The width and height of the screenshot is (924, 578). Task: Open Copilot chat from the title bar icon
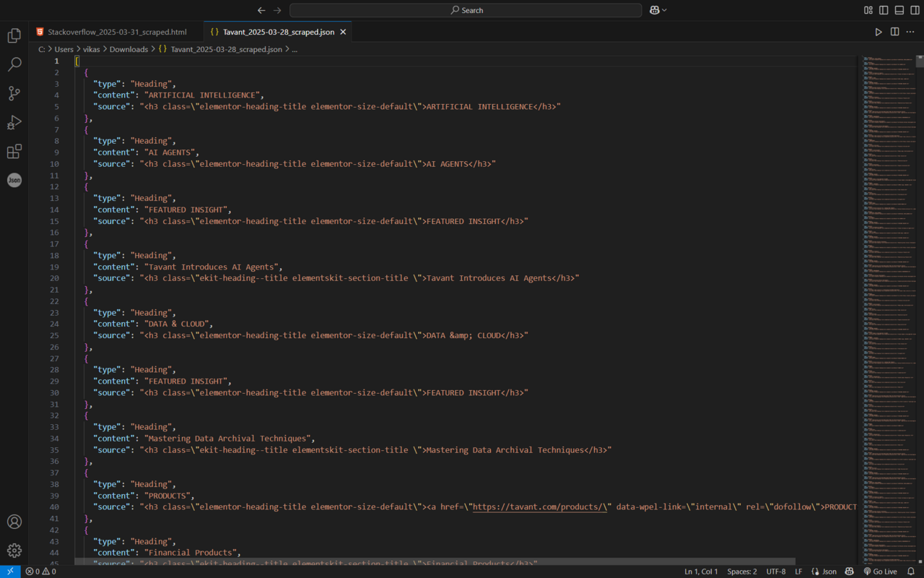coord(654,10)
